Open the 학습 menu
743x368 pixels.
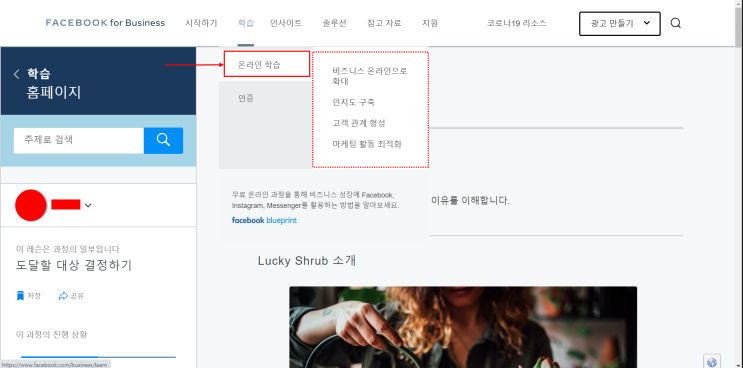click(x=245, y=23)
